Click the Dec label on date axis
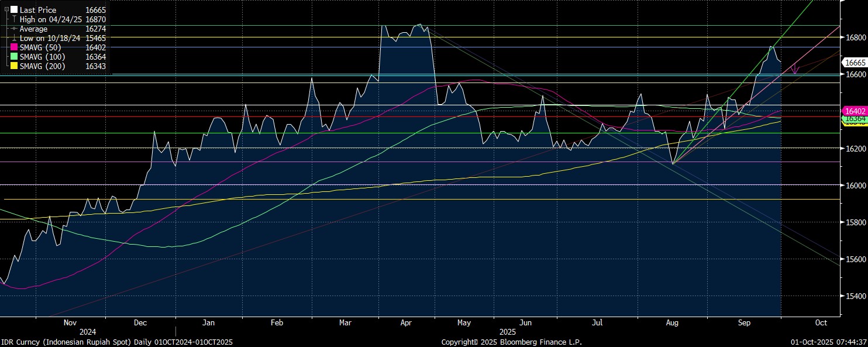The image size is (868, 347). [140, 322]
